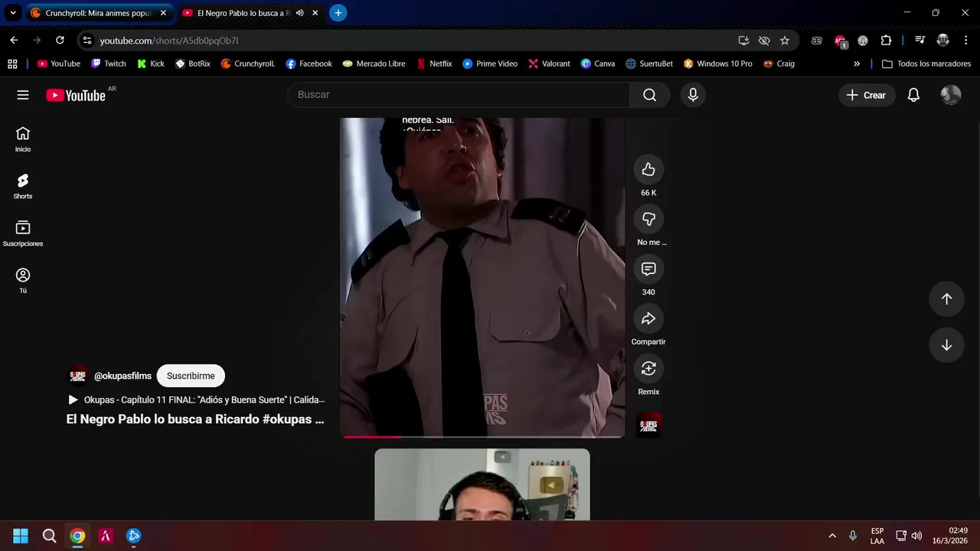This screenshot has width=980, height=551.
Task: Open the crossed-eye tracking protection icon
Action: click(x=764, y=41)
